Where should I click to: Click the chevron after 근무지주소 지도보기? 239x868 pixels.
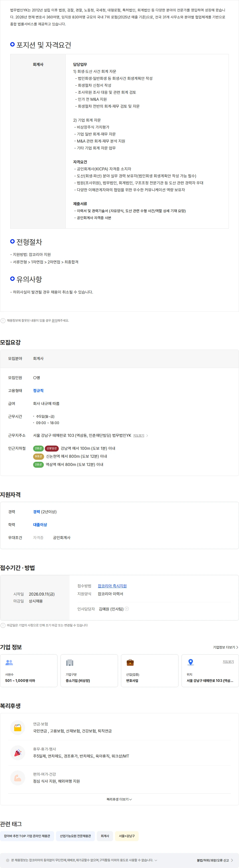[x=147, y=436]
